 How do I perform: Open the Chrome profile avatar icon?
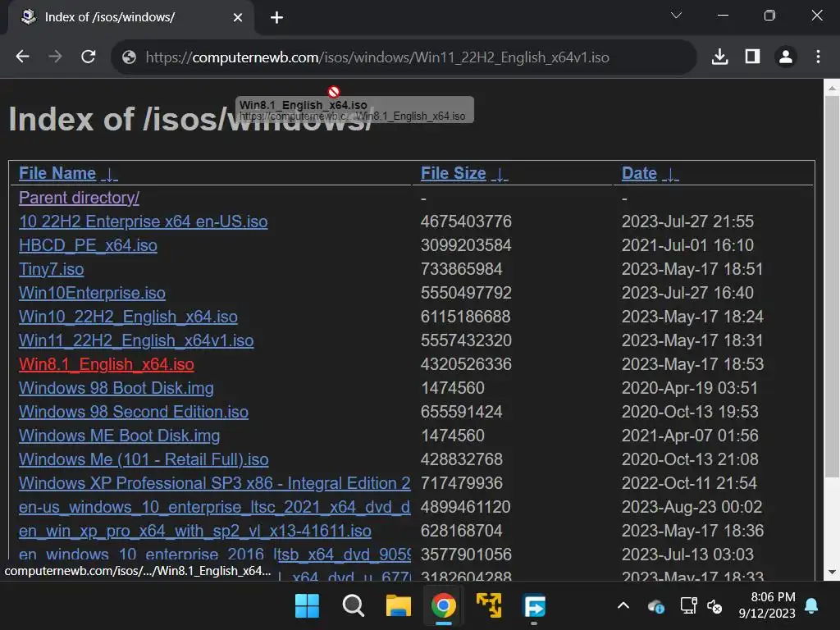(786, 57)
